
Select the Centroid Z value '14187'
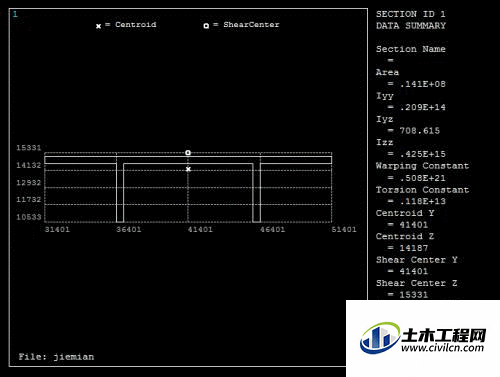(414, 248)
